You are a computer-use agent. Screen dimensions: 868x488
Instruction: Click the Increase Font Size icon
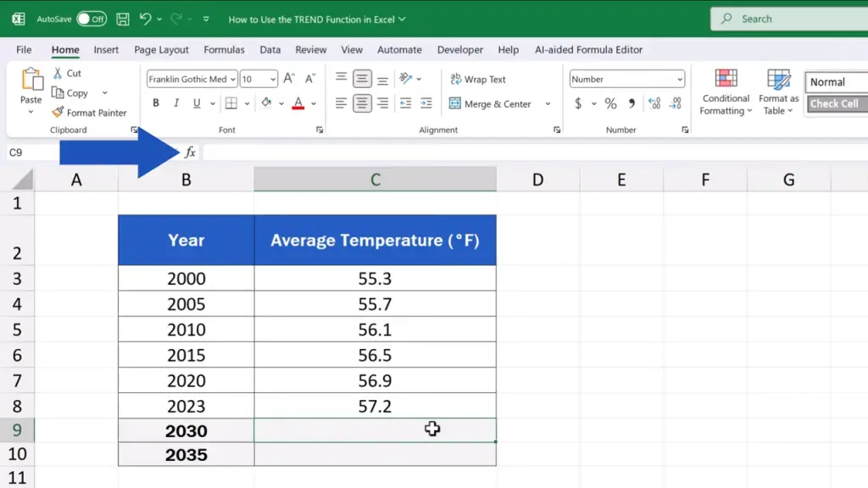(x=289, y=79)
